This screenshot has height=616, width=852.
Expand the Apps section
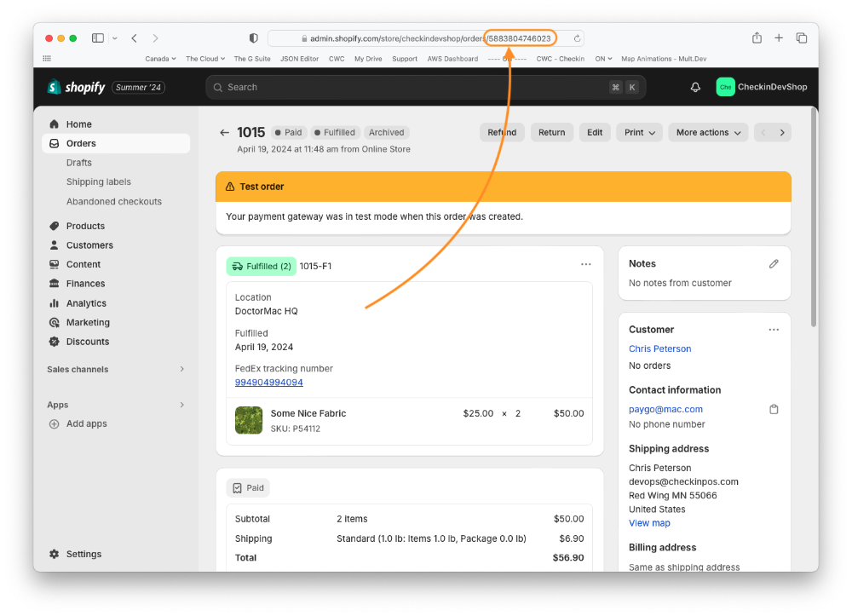click(x=181, y=405)
